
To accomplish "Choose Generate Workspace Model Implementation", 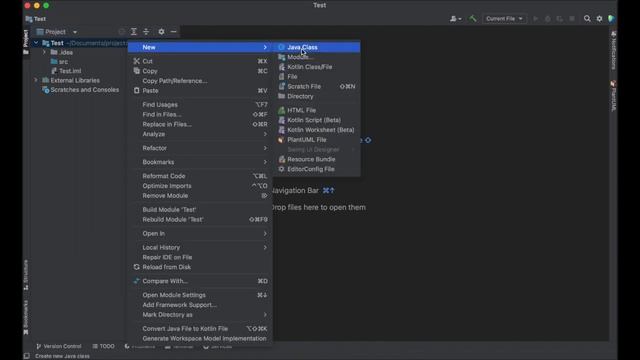I will pyautogui.click(x=200, y=338).
